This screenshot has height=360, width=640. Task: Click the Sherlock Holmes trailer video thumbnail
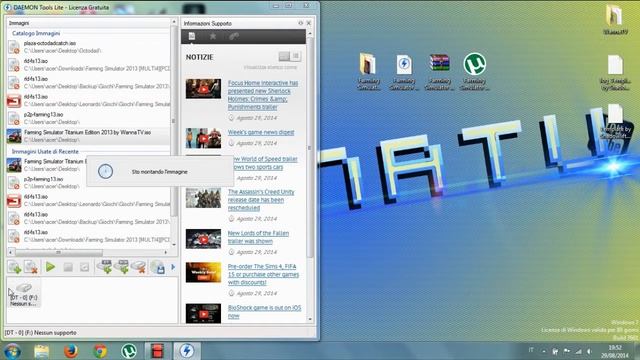click(x=203, y=89)
